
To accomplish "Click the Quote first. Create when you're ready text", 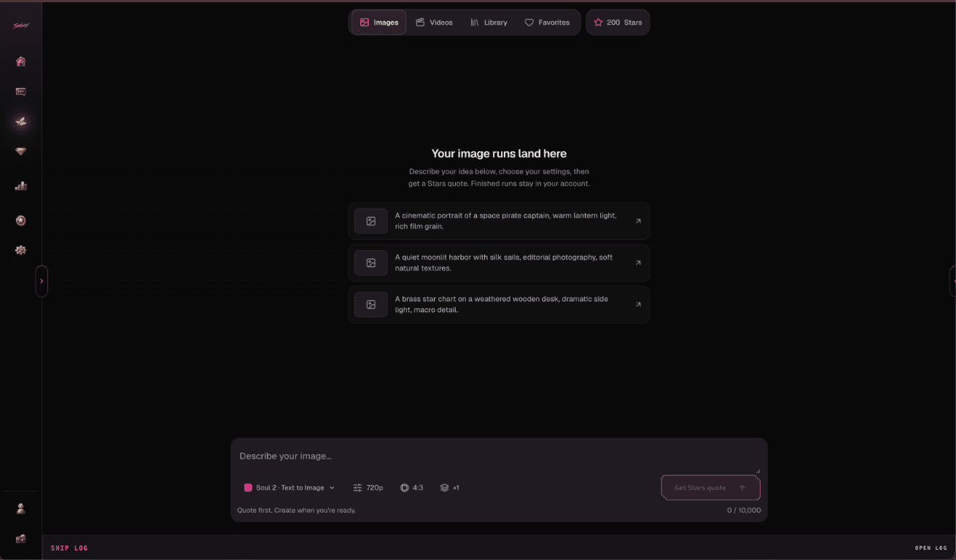I will click(297, 510).
